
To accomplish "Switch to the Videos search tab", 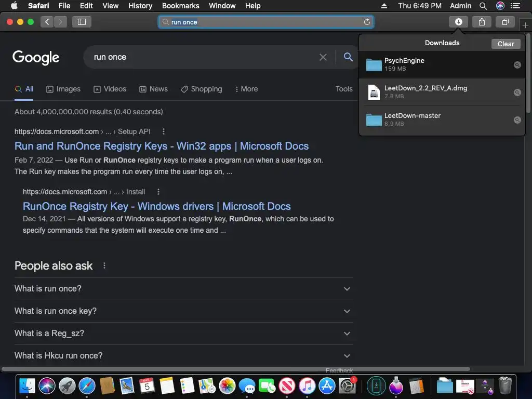I will click(110, 89).
